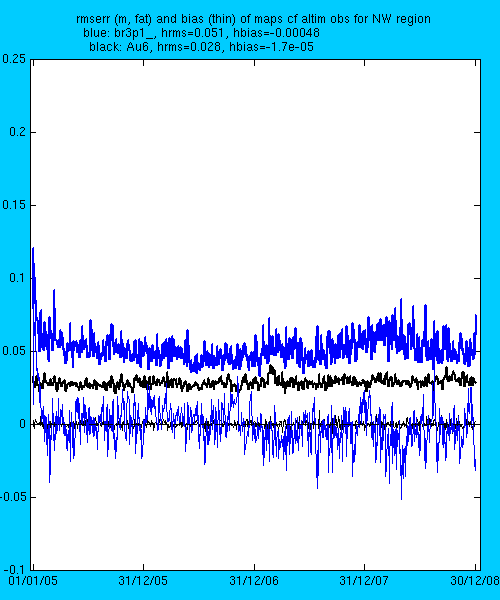This screenshot has width=500, height=600.
Task: Click x-axis date label 31/12/05
Action: (143, 581)
